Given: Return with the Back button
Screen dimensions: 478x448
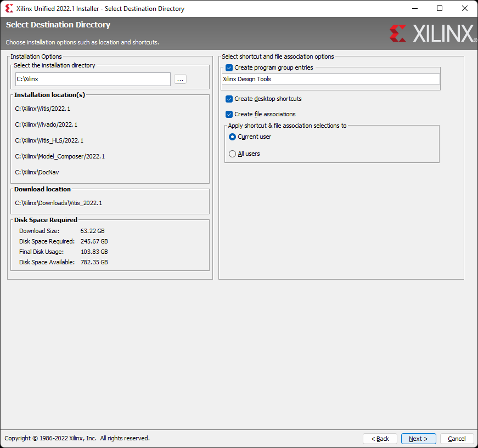Looking at the screenshot, I should pyautogui.click(x=380, y=439).
